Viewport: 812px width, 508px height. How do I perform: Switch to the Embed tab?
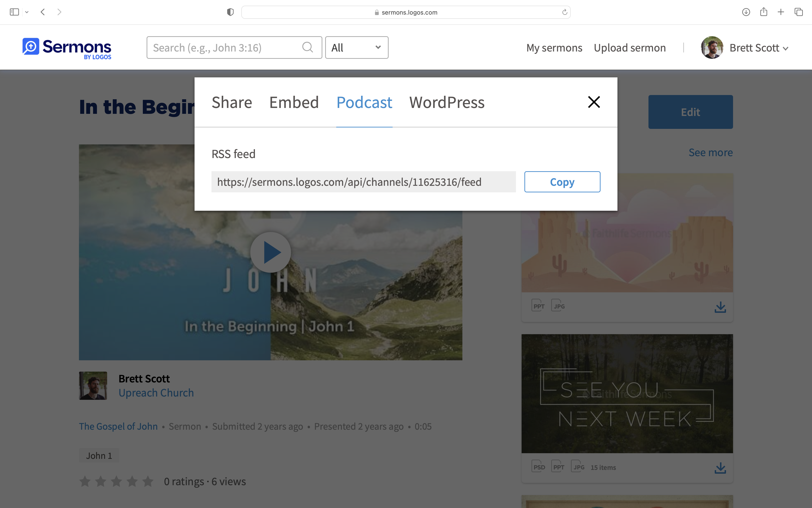click(294, 102)
